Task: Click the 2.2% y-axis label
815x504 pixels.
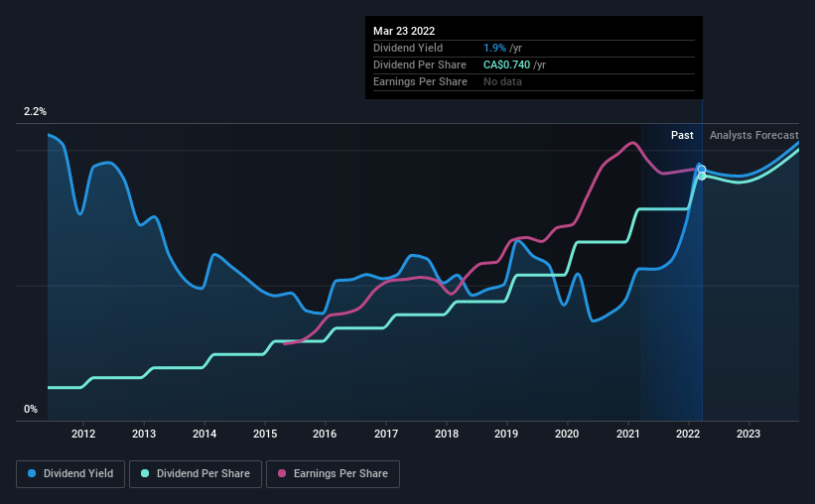Action: coord(35,112)
